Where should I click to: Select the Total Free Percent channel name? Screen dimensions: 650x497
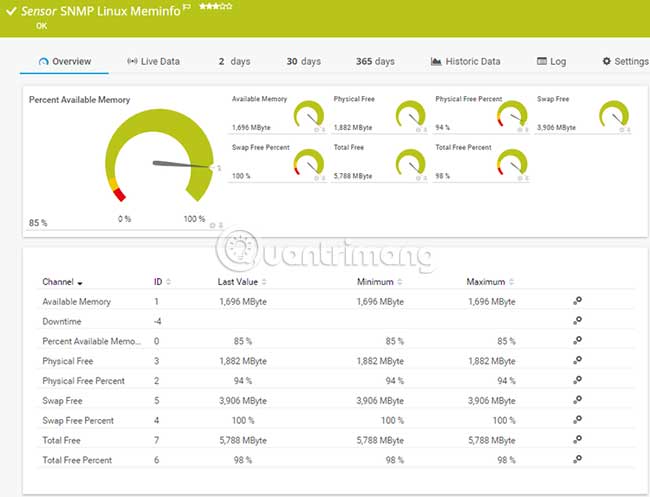pos(77,460)
